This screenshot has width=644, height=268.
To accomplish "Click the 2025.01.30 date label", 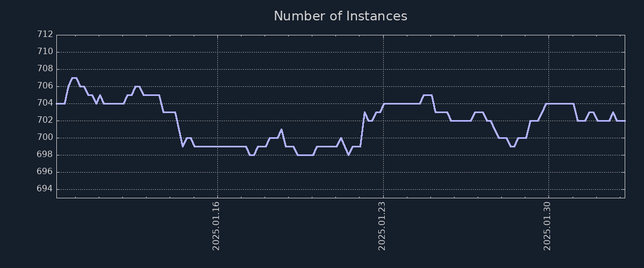I will [x=547, y=225].
